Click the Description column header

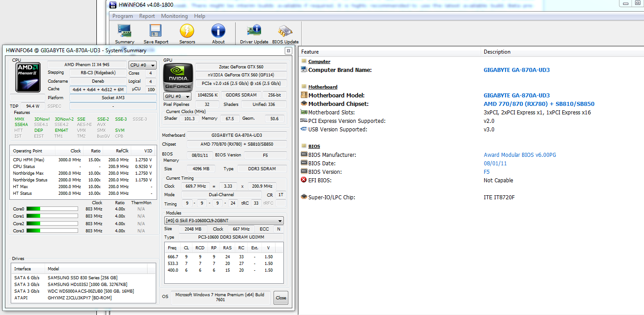tap(562, 52)
